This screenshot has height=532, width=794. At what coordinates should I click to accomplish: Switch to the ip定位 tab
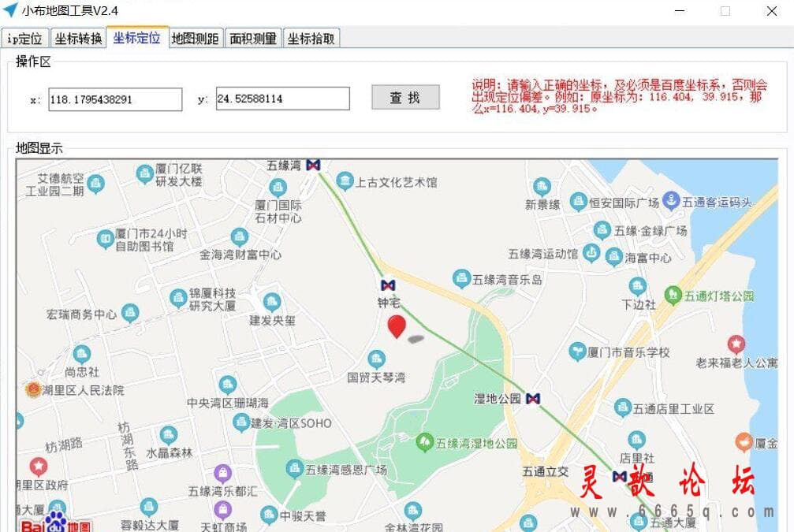[x=24, y=39]
